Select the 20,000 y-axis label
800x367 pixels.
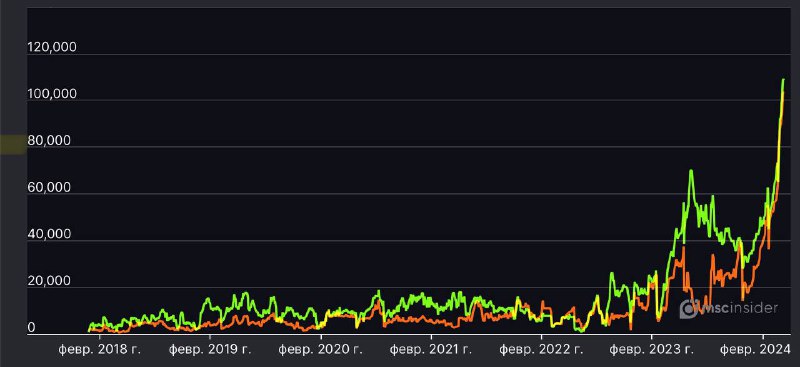pos(49,281)
